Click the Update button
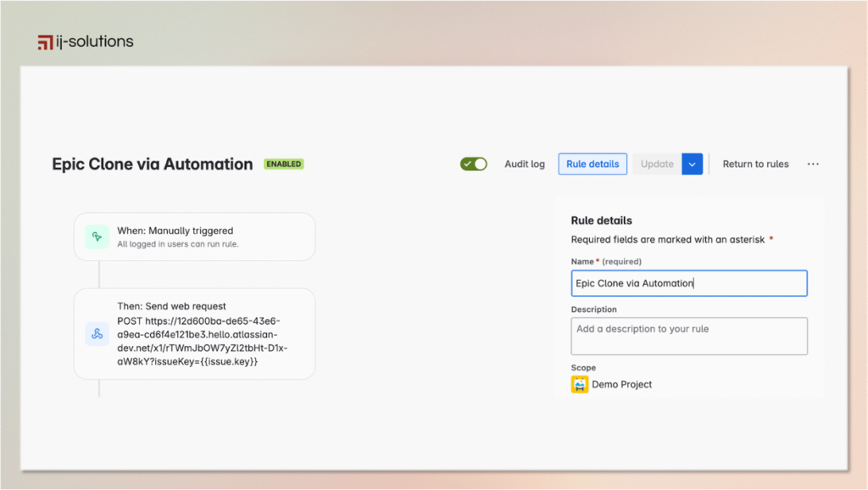 [x=657, y=164]
